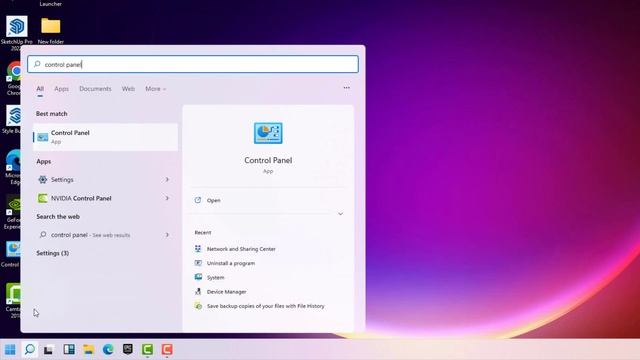
Task: Open search options ellipsis menu
Action: [x=347, y=88]
